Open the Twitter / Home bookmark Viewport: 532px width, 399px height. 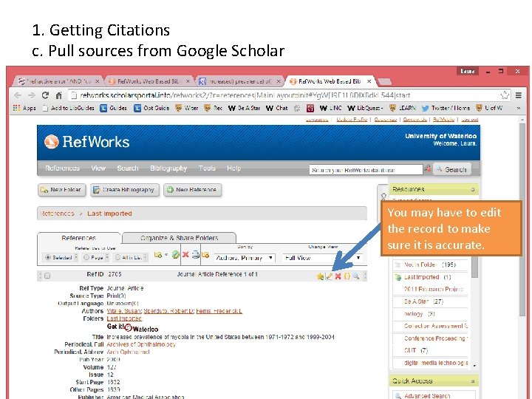coord(446,108)
